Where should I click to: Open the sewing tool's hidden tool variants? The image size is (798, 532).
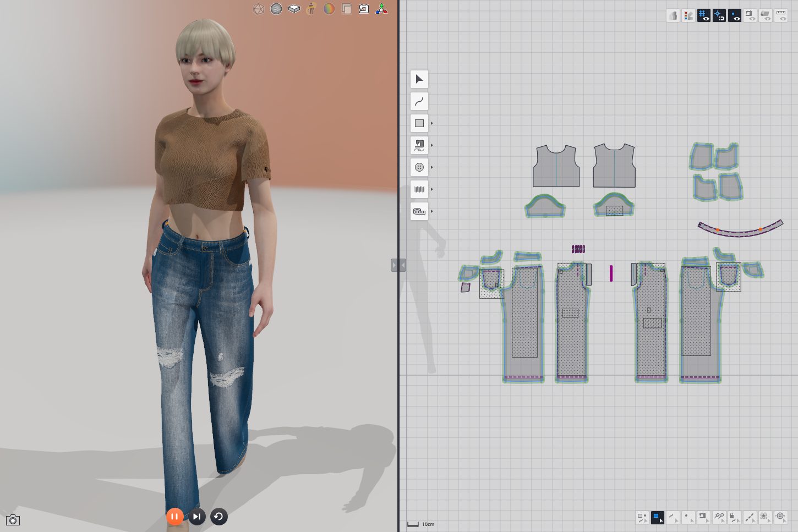pos(431,145)
